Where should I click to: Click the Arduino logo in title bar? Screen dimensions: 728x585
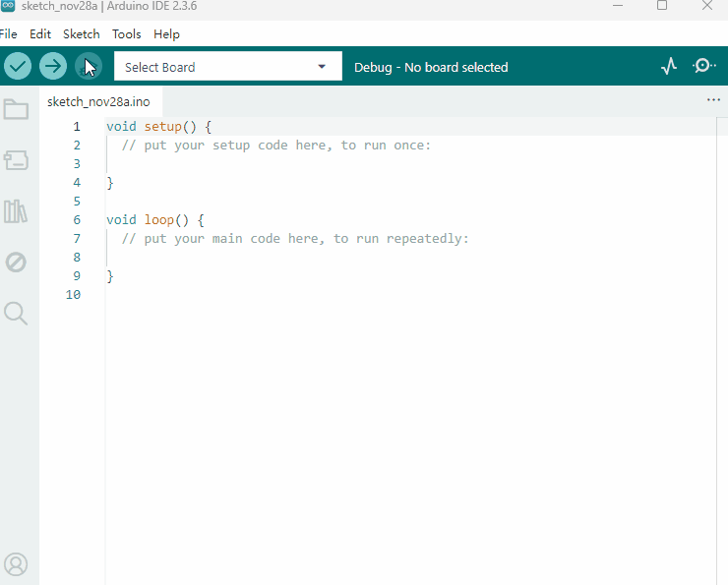(8, 6)
